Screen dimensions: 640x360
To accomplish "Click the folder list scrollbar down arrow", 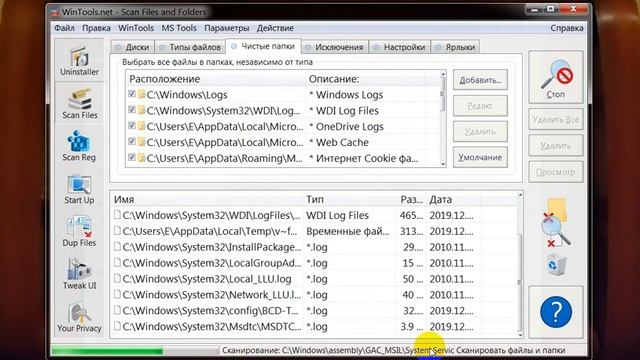I will coord(443,163).
